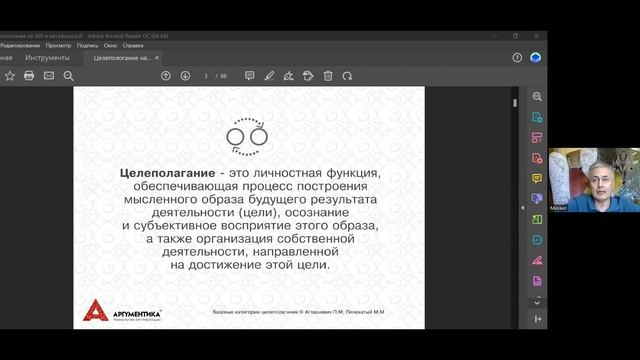Screen dimensions: 640x360
Task: Open the Fill & Sign pen tool
Action: (x=289, y=76)
